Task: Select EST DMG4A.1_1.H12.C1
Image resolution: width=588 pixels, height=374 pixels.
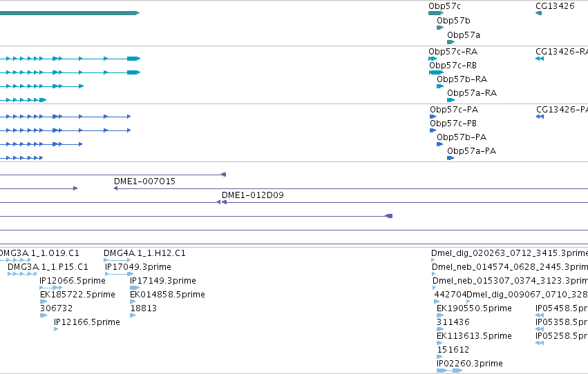Action: [x=144, y=253]
